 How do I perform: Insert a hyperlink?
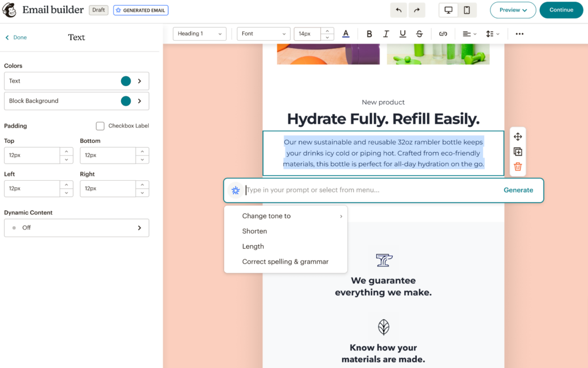[x=443, y=34]
